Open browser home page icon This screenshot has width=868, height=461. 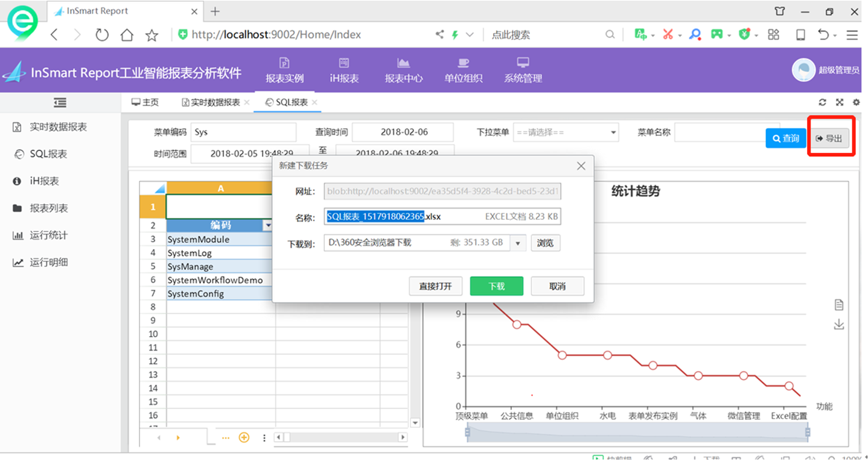pos(127,35)
